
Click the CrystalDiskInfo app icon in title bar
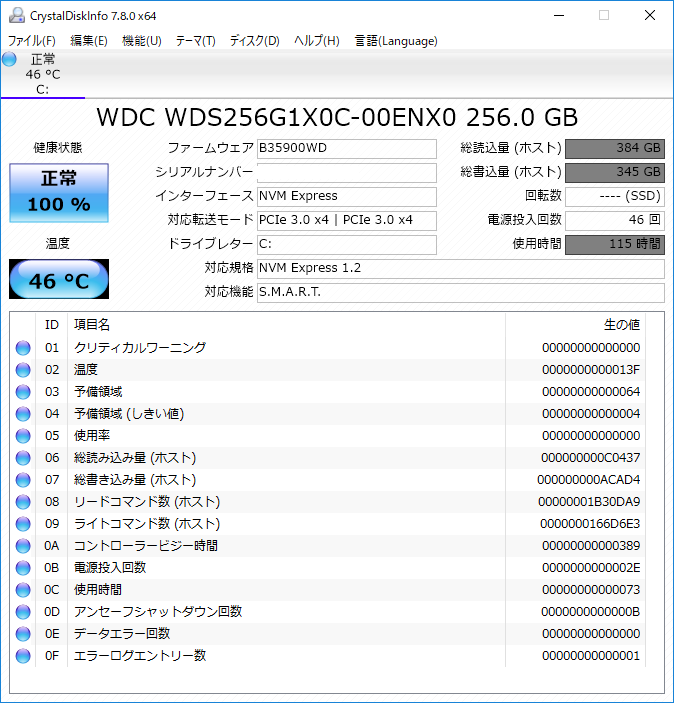pos(17,16)
